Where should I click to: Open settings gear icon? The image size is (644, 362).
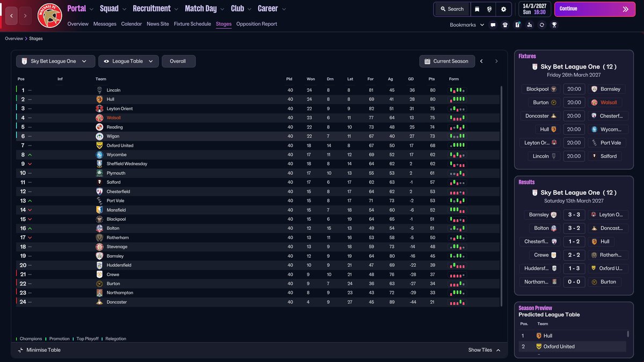[503, 9]
